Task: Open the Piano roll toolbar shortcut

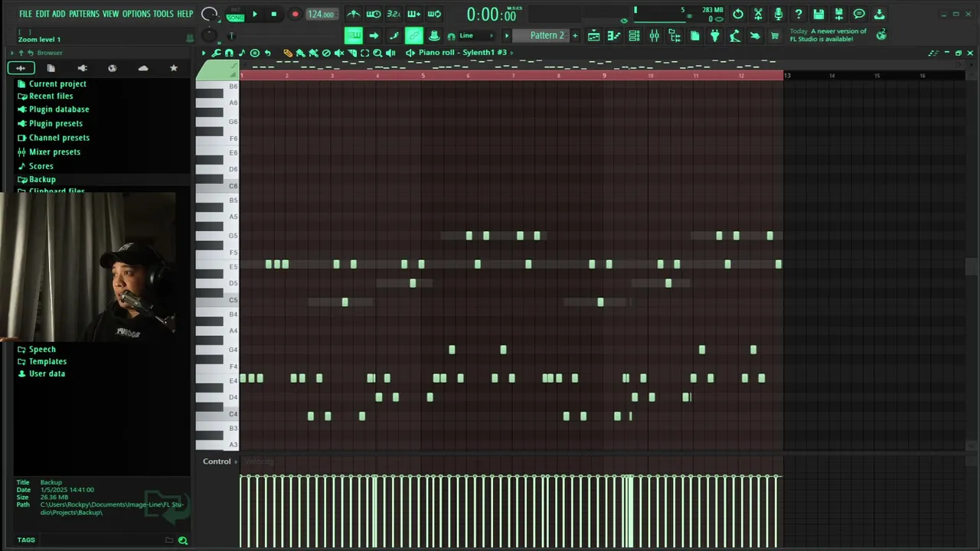Action: click(x=614, y=36)
